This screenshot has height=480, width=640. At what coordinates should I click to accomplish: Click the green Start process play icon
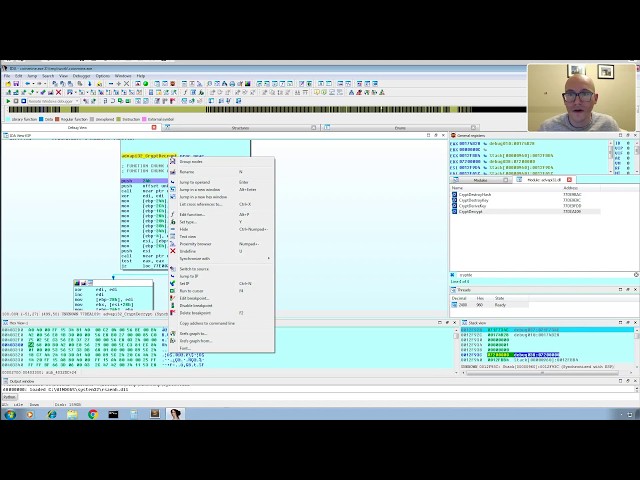click(8, 101)
